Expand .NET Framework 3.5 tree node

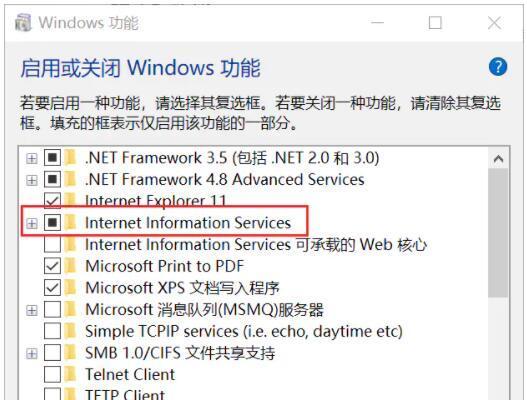32,158
